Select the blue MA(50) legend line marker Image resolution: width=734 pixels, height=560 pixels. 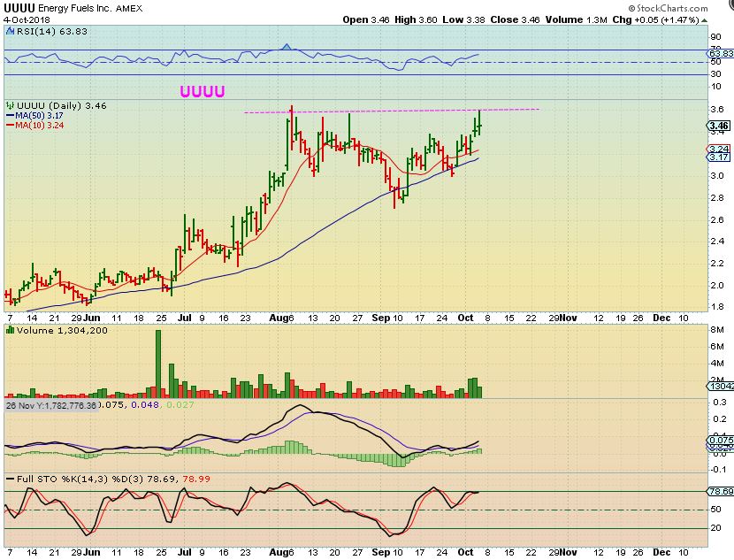(x=11, y=116)
